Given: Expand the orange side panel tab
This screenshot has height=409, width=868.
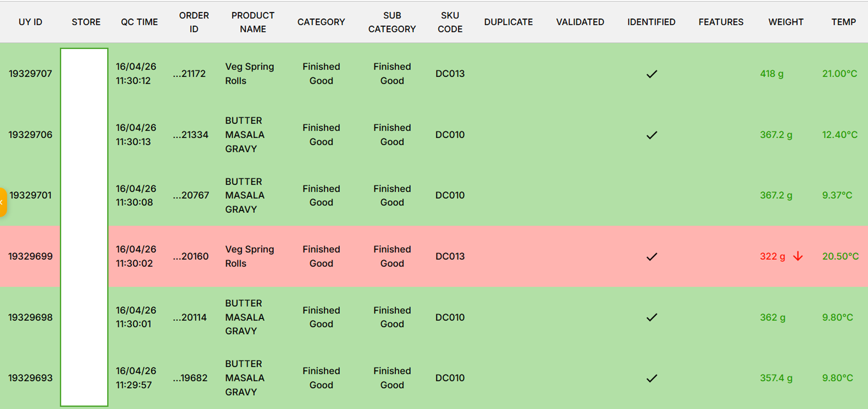Looking at the screenshot, I should (3, 202).
